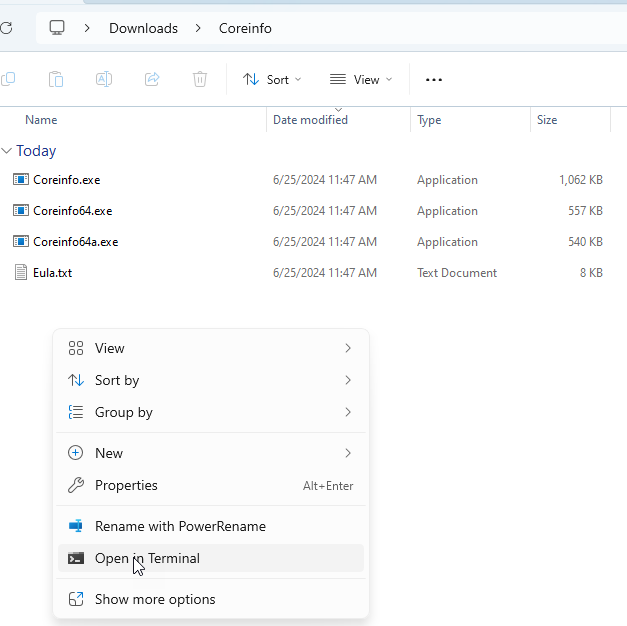Click Downloads in the address breadcrumb
The image size is (627, 626).
143,28
